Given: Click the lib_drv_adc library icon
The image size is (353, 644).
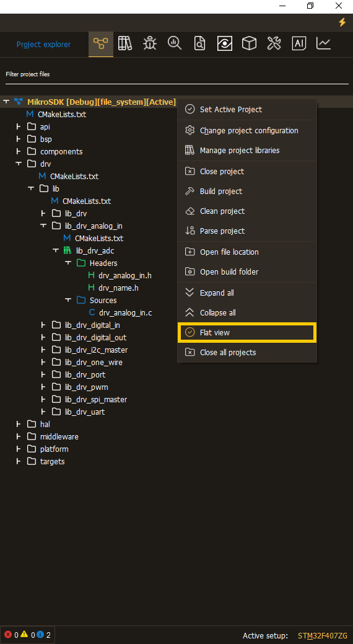Looking at the screenshot, I should tap(68, 250).
